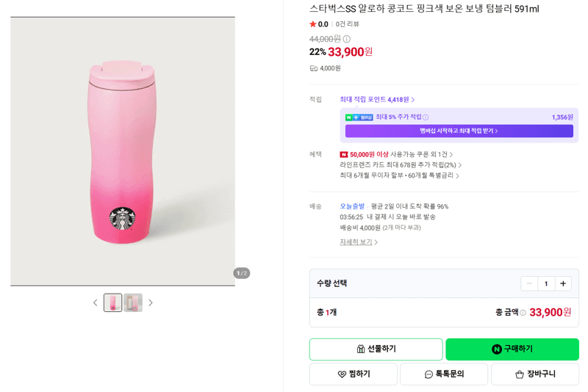Click the info icon next to 44,000원

point(347,39)
